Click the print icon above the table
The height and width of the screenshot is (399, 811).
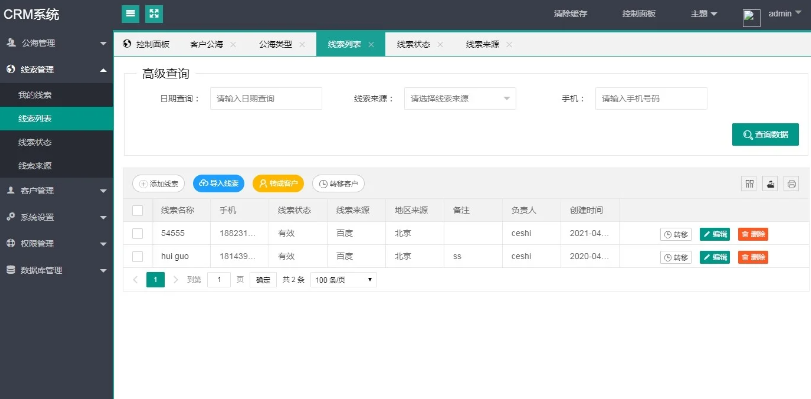coord(791,183)
